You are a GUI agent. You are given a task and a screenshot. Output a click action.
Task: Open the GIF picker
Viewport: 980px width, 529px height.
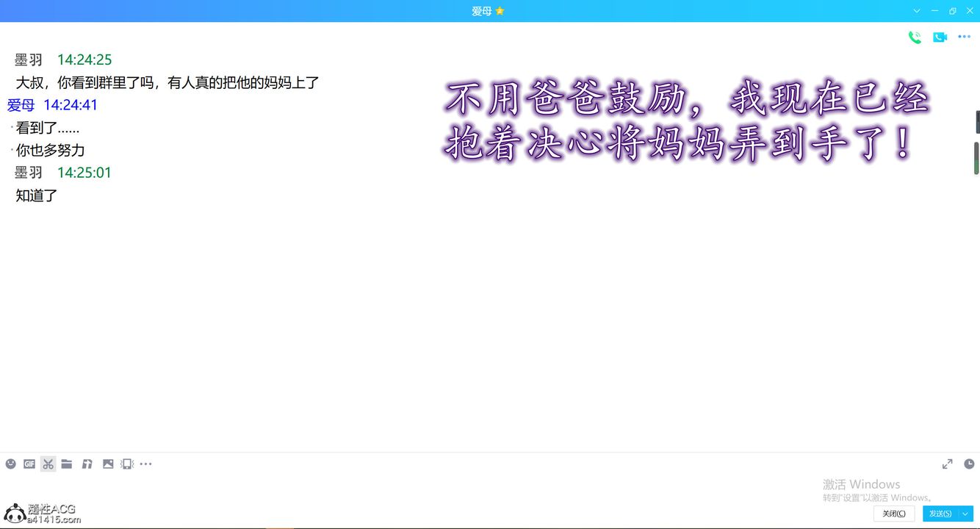(x=29, y=464)
